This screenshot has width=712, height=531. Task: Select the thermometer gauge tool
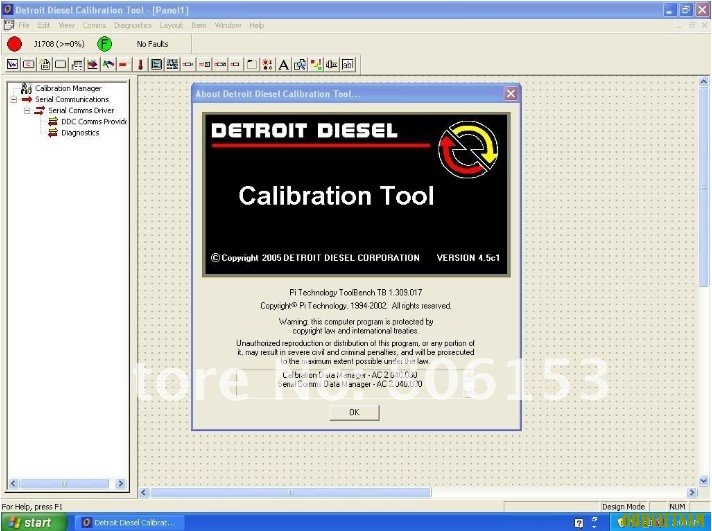[x=140, y=65]
